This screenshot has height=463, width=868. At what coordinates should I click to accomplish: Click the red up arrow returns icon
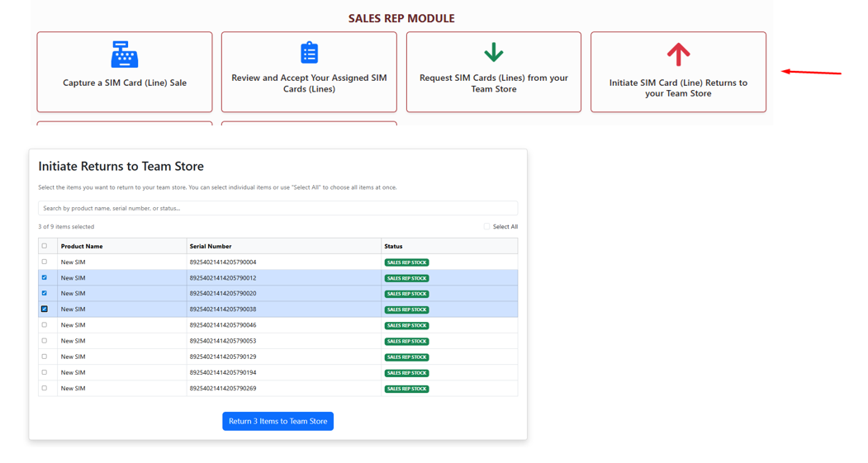[678, 54]
